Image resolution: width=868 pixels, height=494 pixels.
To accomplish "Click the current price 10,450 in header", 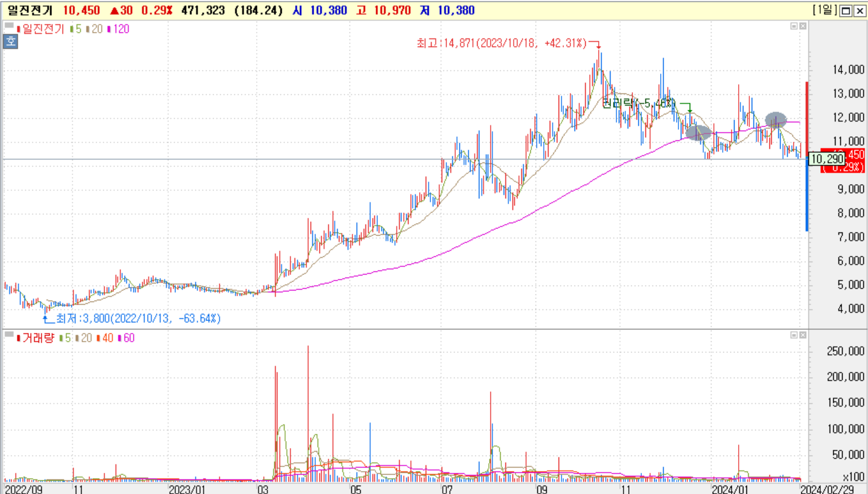I will tap(81, 11).
